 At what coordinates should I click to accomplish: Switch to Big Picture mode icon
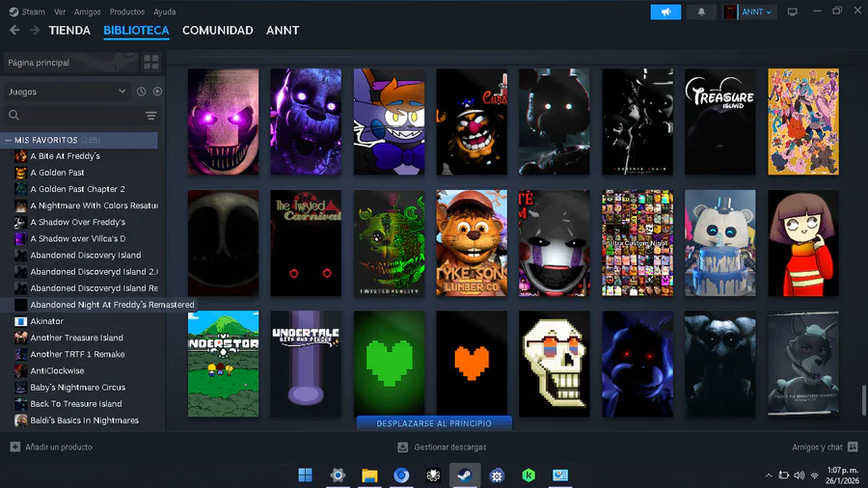(792, 12)
